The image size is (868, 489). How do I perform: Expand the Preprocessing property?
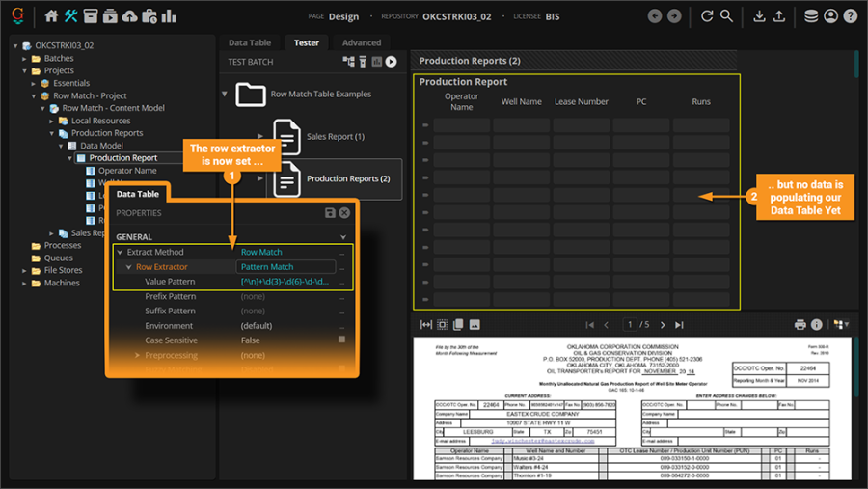(138, 355)
